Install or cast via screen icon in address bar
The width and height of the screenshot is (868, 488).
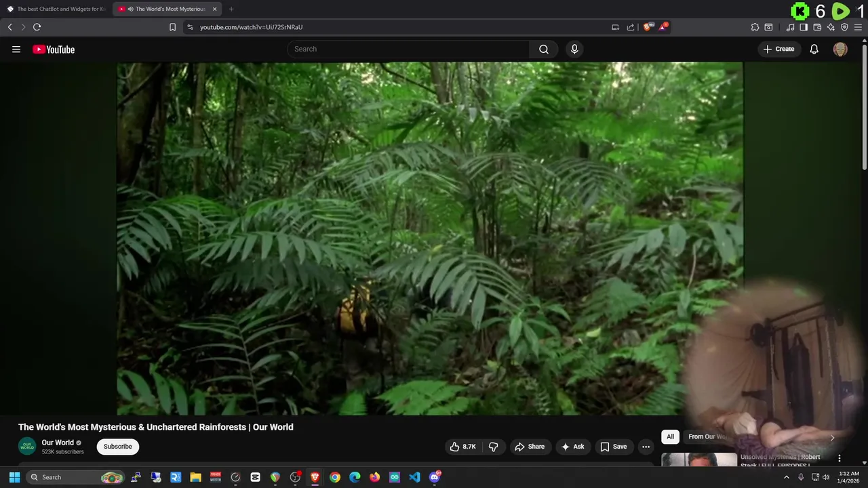[615, 27]
